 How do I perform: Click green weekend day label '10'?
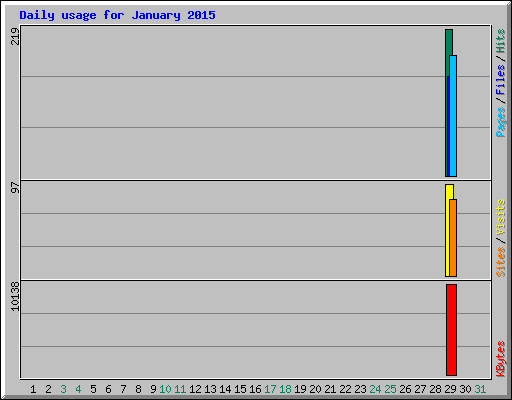tap(165, 389)
